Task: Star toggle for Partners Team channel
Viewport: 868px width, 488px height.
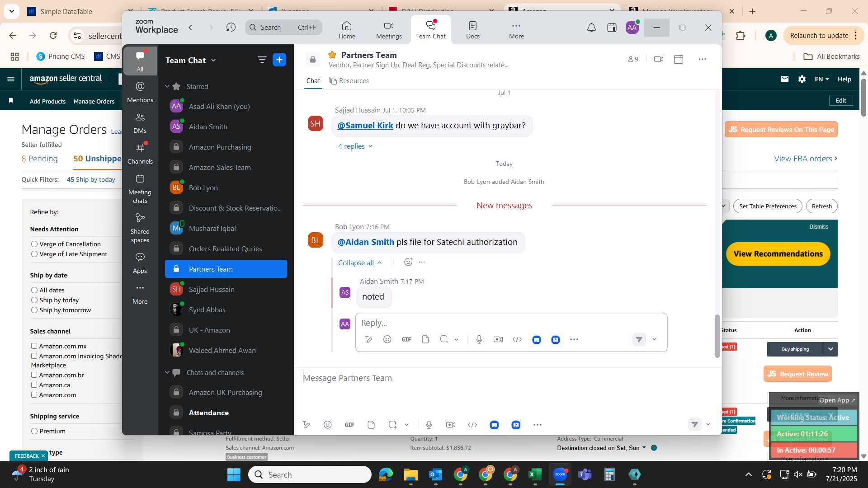Action: pyautogui.click(x=332, y=55)
